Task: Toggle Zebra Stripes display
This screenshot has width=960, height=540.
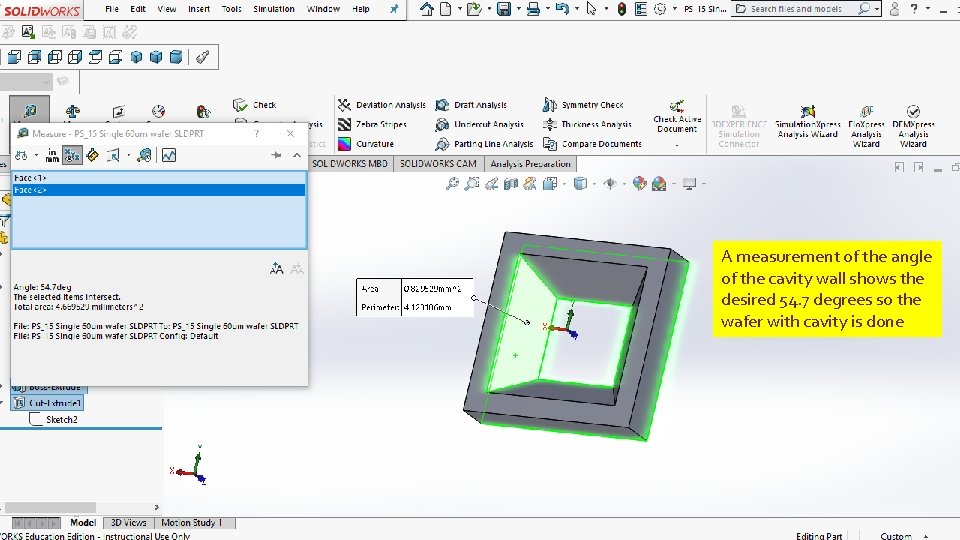Action: coord(372,124)
